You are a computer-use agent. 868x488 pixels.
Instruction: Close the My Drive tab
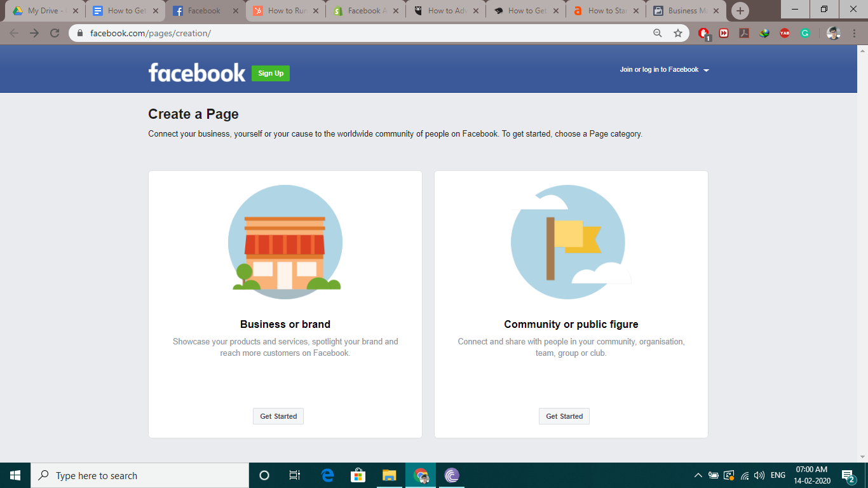point(76,11)
